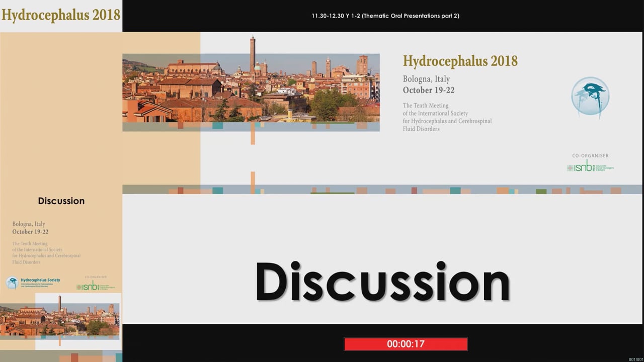Click The Tenth Meeting description on slide
Image resolution: width=644 pixels, height=362 pixels.
point(447,117)
